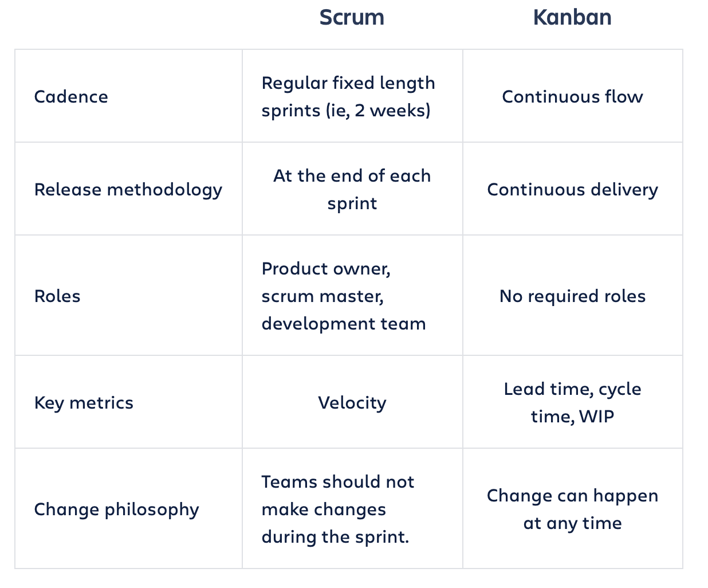Image resolution: width=708 pixels, height=588 pixels.
Task: Click the 'Product owner,' text line
Action: 326,269
